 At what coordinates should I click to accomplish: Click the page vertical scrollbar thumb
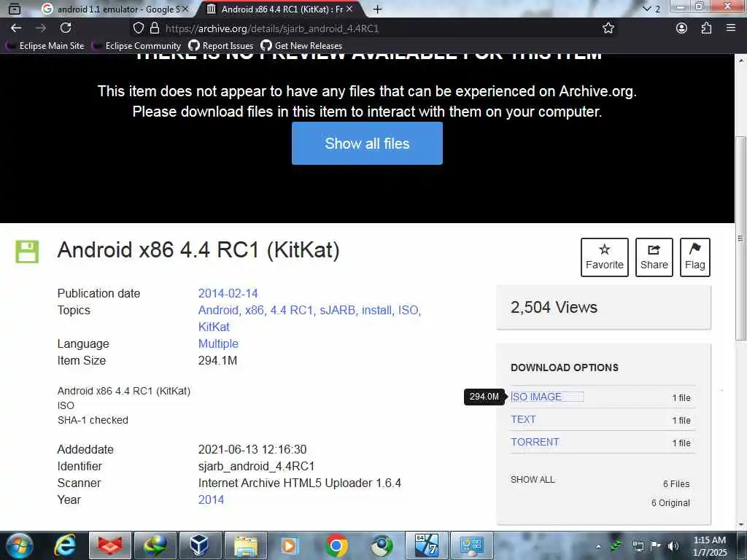[741, 238]
